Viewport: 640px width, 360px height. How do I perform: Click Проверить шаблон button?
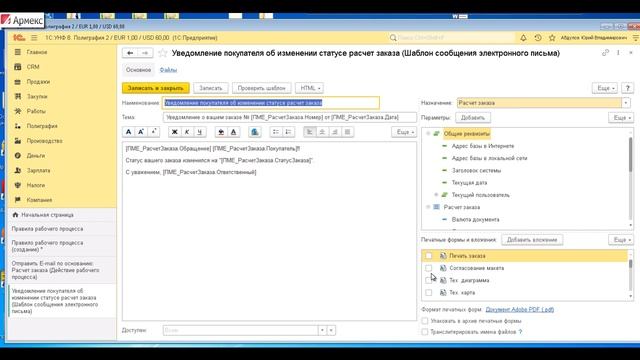pyautogui.click(x=262, y=88)
